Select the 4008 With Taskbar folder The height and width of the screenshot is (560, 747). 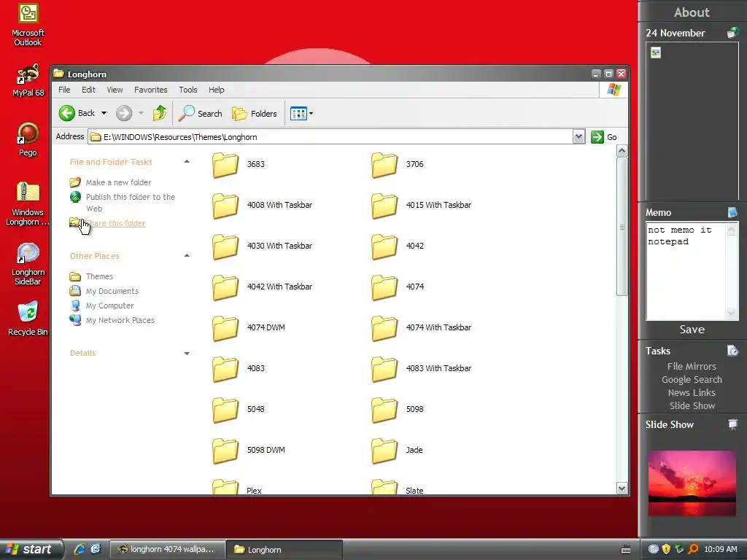click(263, 205)
